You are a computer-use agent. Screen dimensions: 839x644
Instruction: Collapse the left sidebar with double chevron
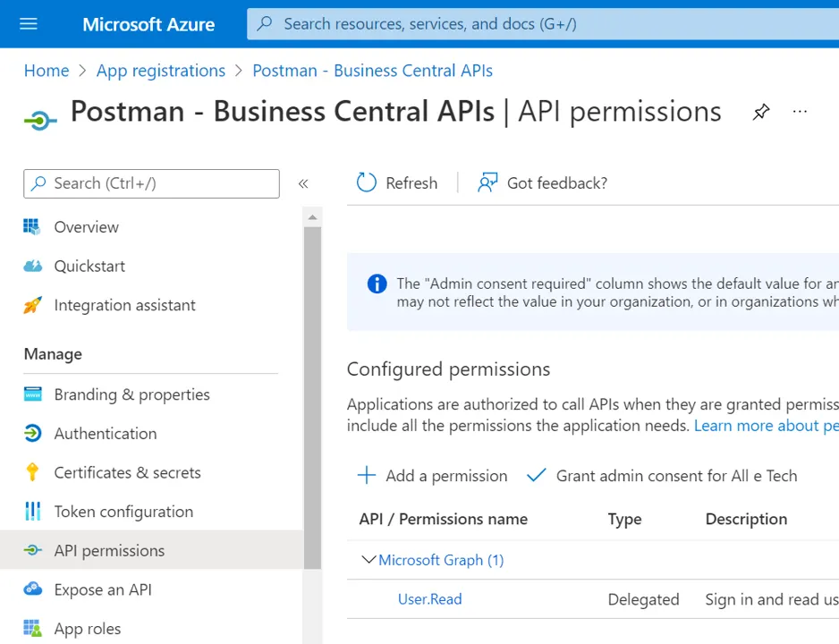pos(303,183)
